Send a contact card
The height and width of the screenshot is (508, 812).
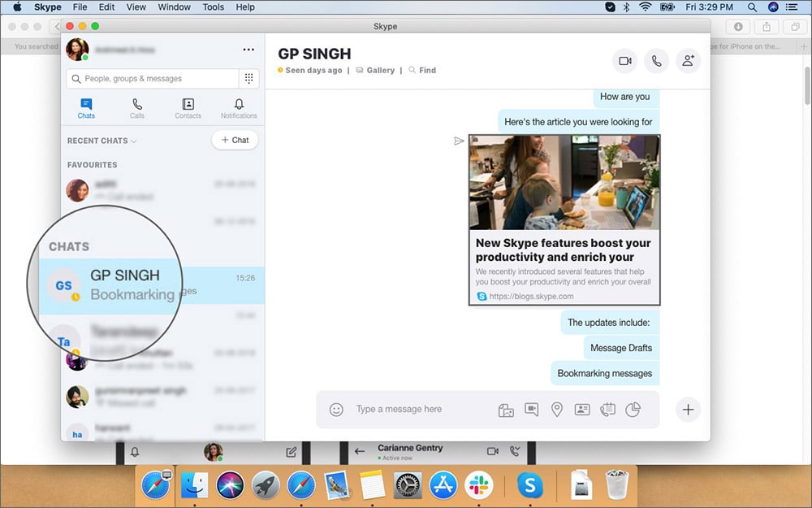coord(582,410)
